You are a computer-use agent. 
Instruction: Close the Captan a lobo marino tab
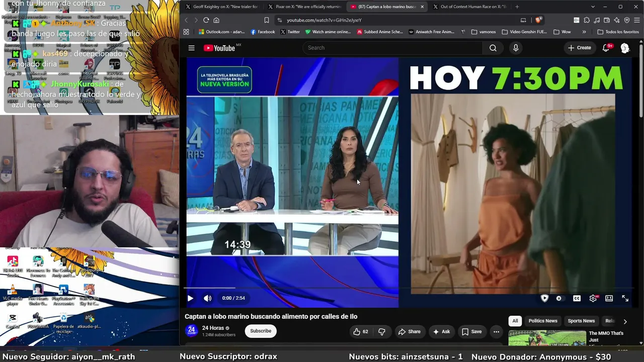[422, 7]
